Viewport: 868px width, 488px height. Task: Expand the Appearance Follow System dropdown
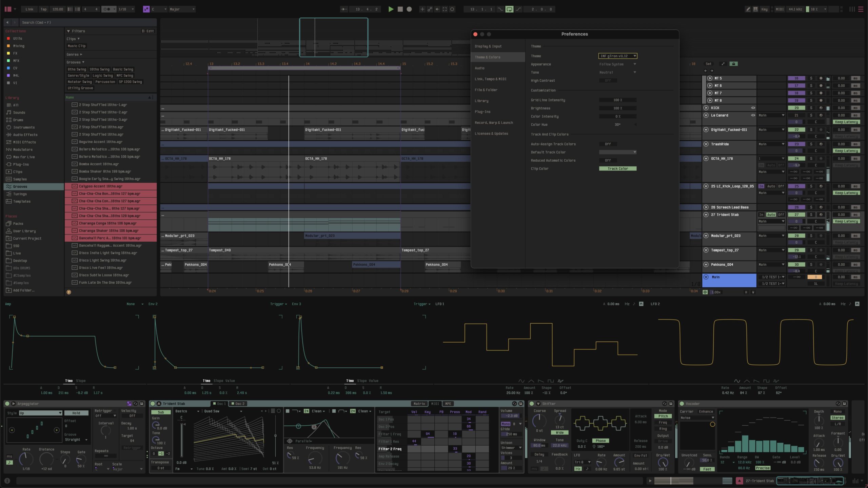pyautogui.click(x=617, y=64)
